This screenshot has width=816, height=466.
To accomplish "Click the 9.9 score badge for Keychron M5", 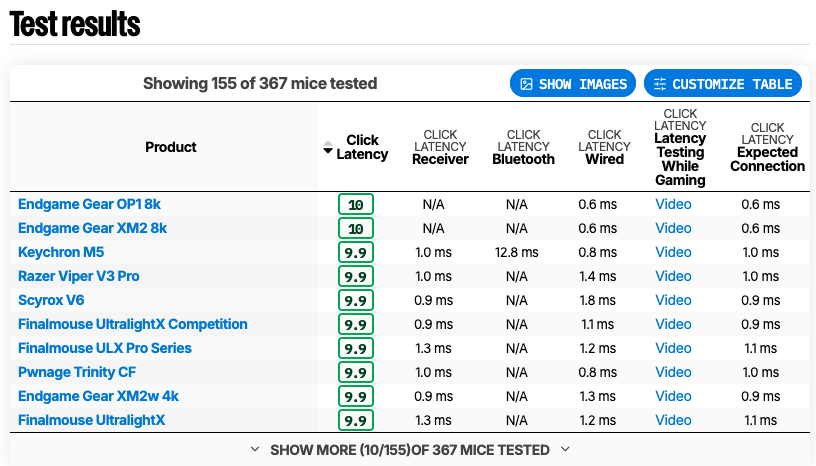I will [356, 252].
